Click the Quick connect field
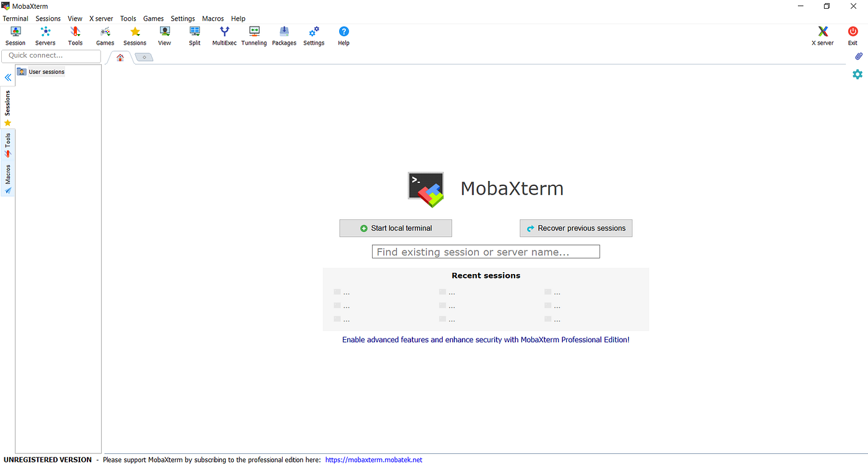Viewport: 868px width, 465px height. tap(51, 56)
